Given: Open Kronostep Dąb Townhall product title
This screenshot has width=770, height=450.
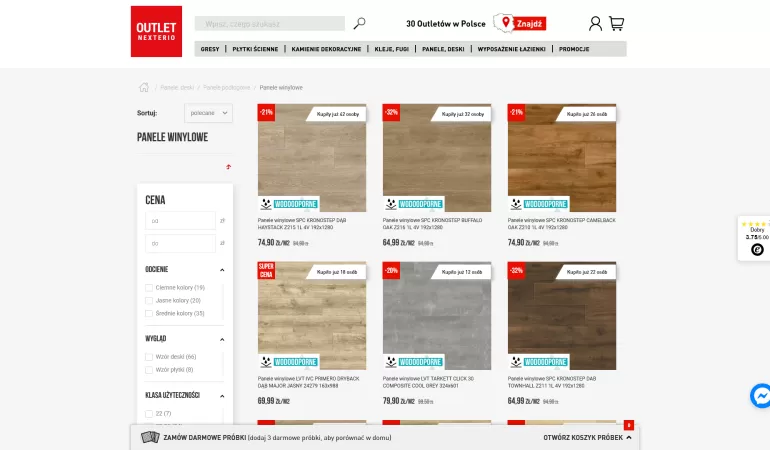Looking at the screenshot, I should [x=552, y=382].
